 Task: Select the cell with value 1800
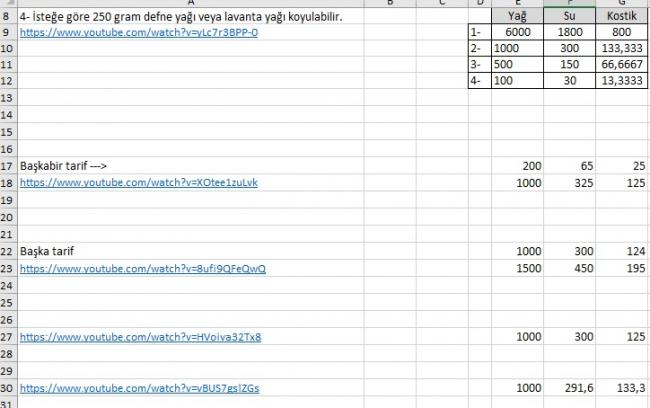click(x=570, y=32)
